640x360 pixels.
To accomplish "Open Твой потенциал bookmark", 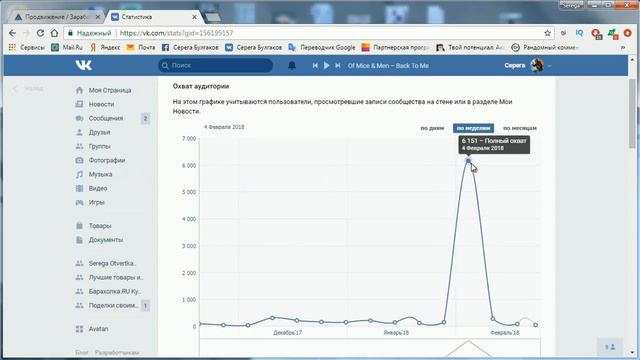I will pos(470,47).
